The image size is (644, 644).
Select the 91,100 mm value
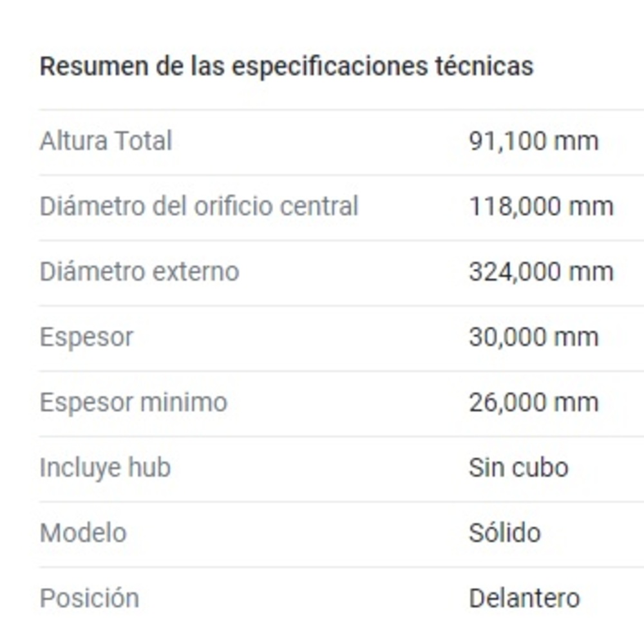point(533,141)
